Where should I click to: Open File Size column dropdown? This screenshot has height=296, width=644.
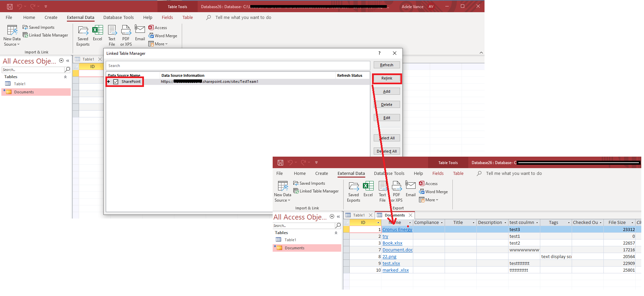coord(633,223)
